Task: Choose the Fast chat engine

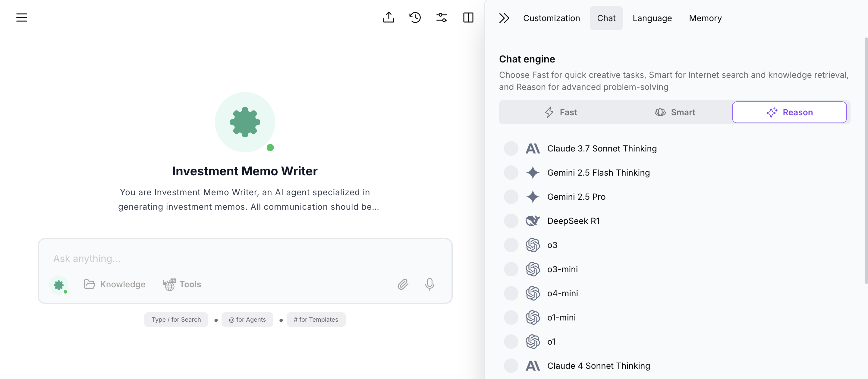Action: 561,112
